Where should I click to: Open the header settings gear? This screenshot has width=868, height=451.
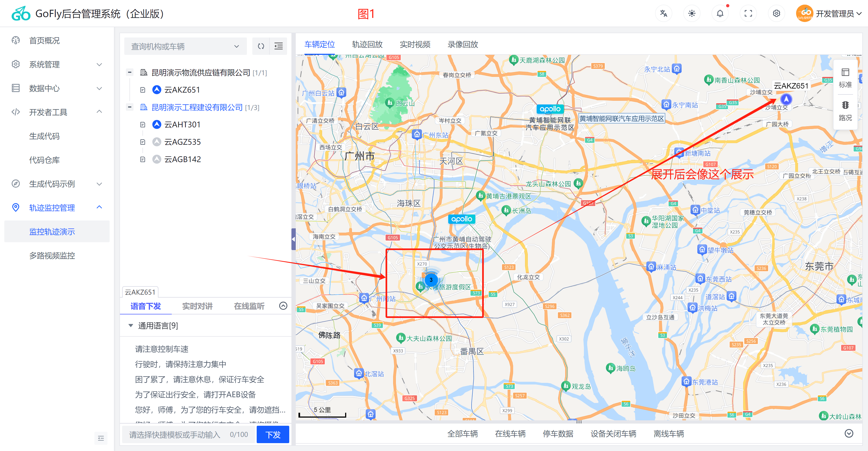[x=777, y=14]
